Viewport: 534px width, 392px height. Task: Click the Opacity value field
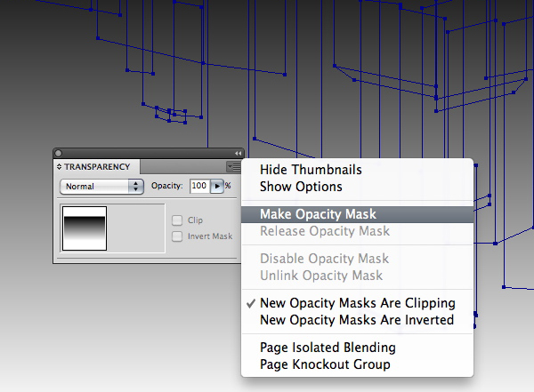click(199, 186)
